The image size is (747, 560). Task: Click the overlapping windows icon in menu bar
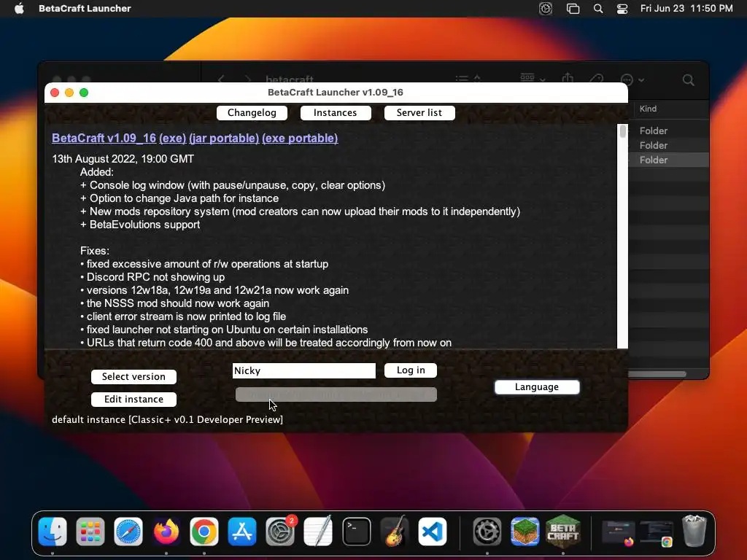[573, 9]
